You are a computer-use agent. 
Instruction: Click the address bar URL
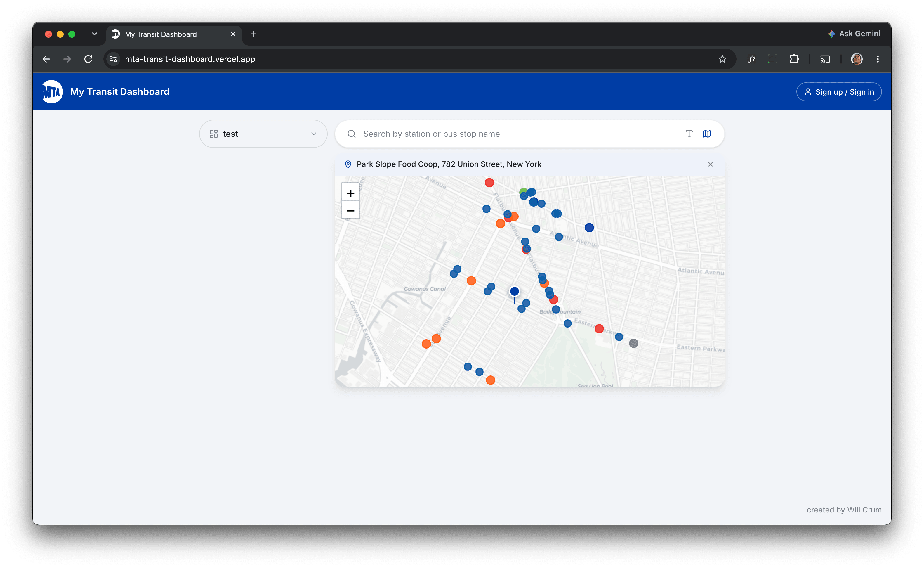[x=190, y=59]
